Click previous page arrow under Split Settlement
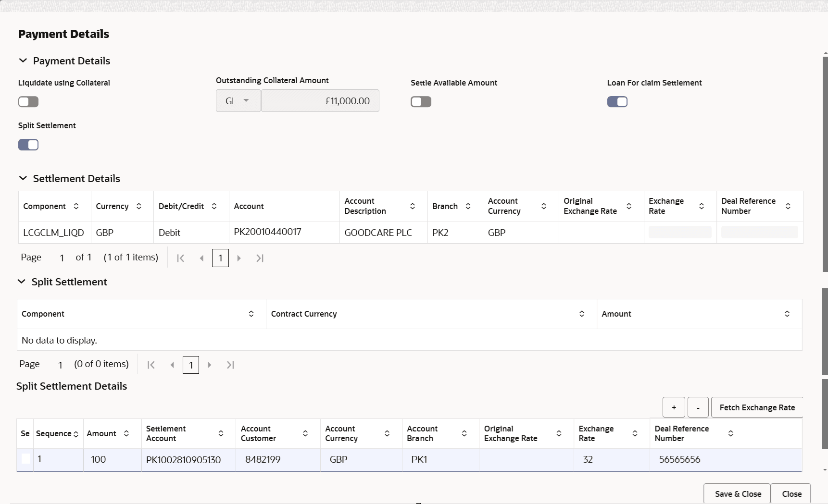This screenshot has width=828, height=504. 173,365
